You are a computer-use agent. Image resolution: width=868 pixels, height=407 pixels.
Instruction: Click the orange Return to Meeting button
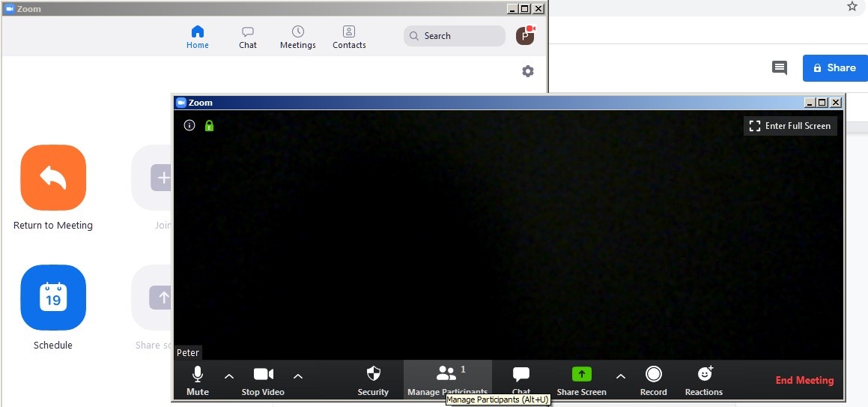[x=53, y=177]
